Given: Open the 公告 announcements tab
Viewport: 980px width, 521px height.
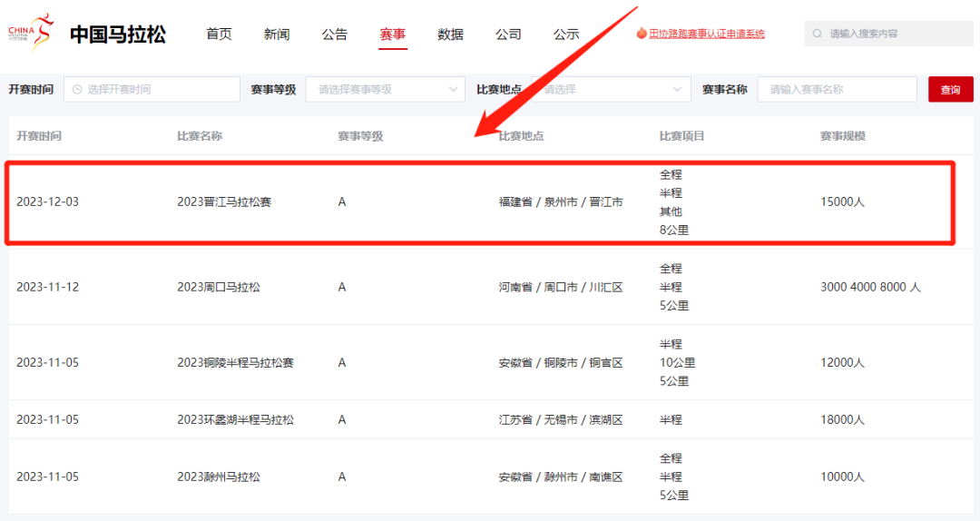Looking at the screenshot, I should 335,34.
